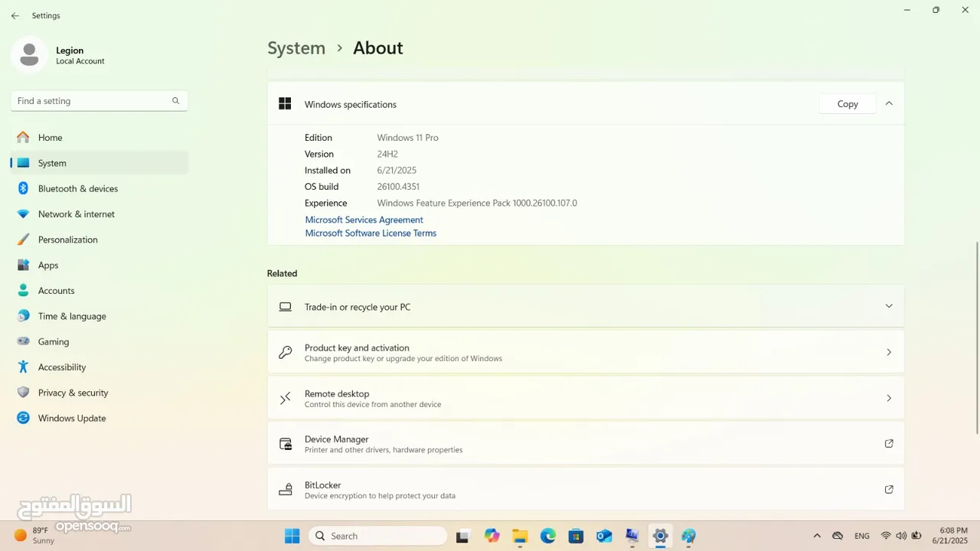980x551 pixels.
Task: Open Microsoft Services Agreement link
Action: [x=364, y=220]
